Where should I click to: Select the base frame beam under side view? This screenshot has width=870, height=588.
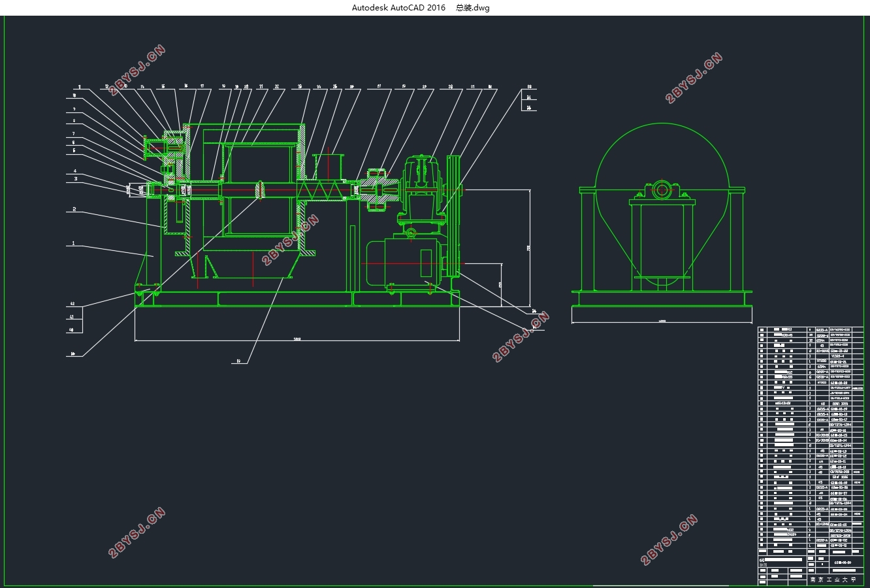(x=297, y=299)
